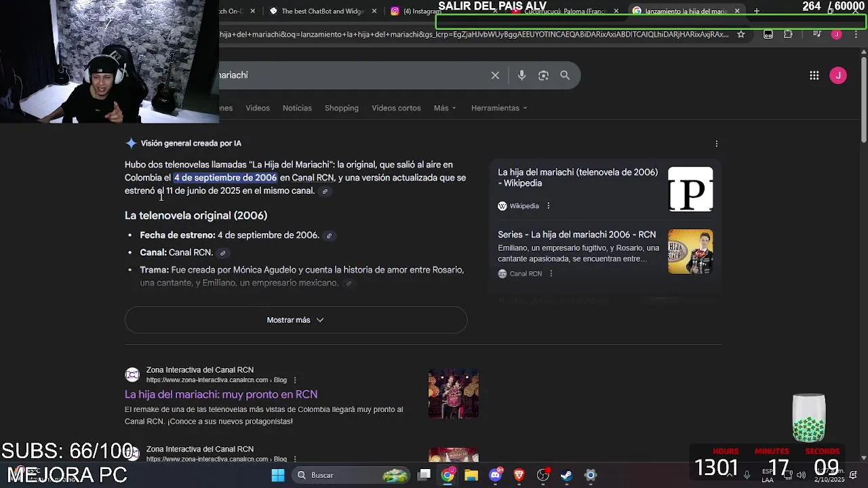Viewport: 868px width, 488px height.
Task: Expand the Herramientas dropdown
Action: click(x=499, y=108)
